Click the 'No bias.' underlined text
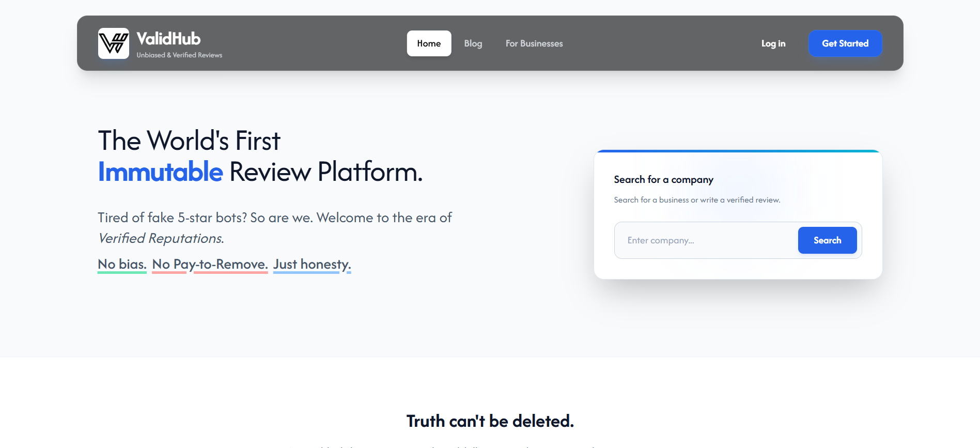 pyautogui.click(x=122, y=265)
